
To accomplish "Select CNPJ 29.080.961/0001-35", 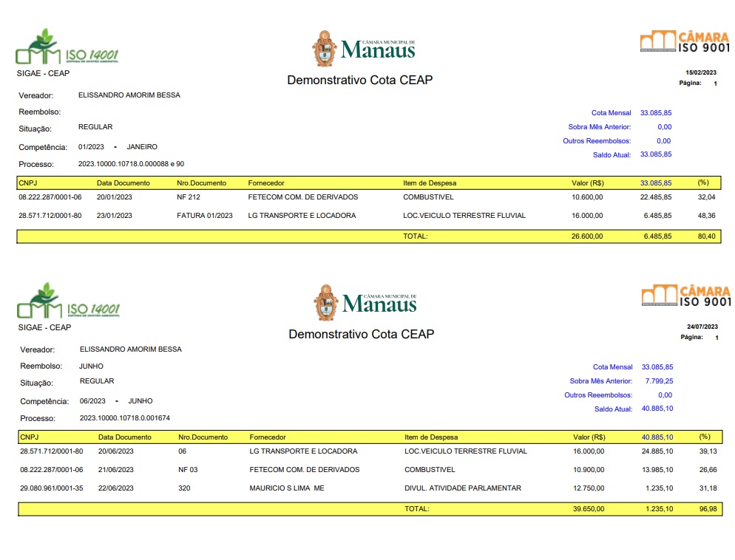I will [52, 488].
